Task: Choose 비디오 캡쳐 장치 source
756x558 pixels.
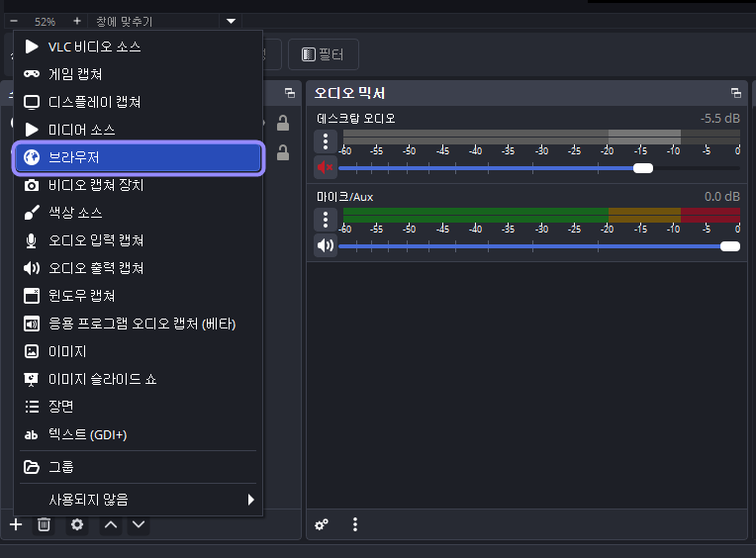Action: (138, 185)
